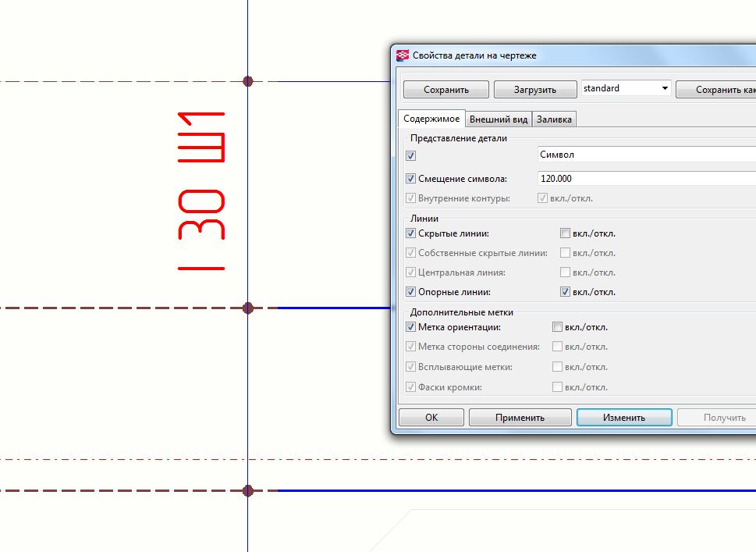Click the middle brown handle point in drawing
Image resolution: width=756 pixels, height=552 pixels.
coord(248,308)
